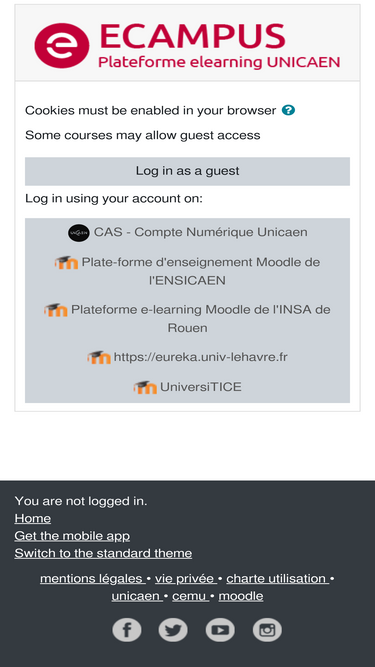Click Get the mobile app link

coord(72,536)
